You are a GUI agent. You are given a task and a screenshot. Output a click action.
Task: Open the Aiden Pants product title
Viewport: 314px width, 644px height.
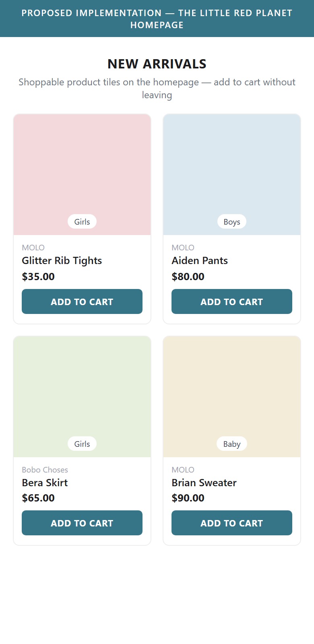[200, 260]
